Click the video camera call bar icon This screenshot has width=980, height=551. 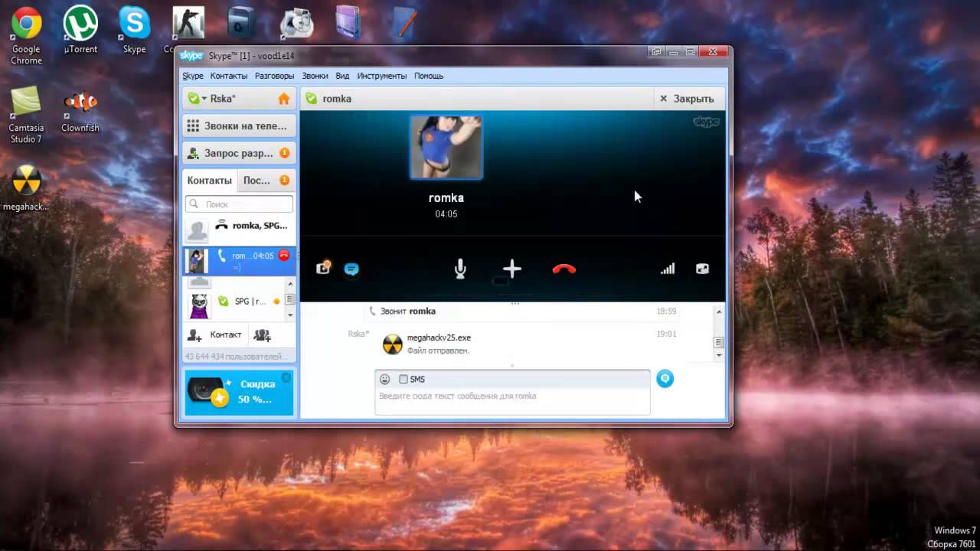(x=323, y=268)
